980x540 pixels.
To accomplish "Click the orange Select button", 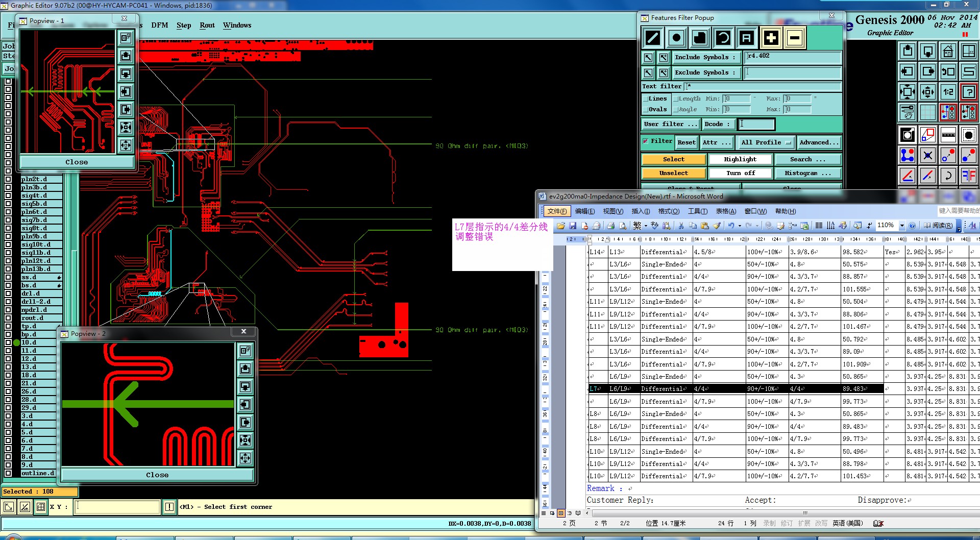I will click(673, 159).
